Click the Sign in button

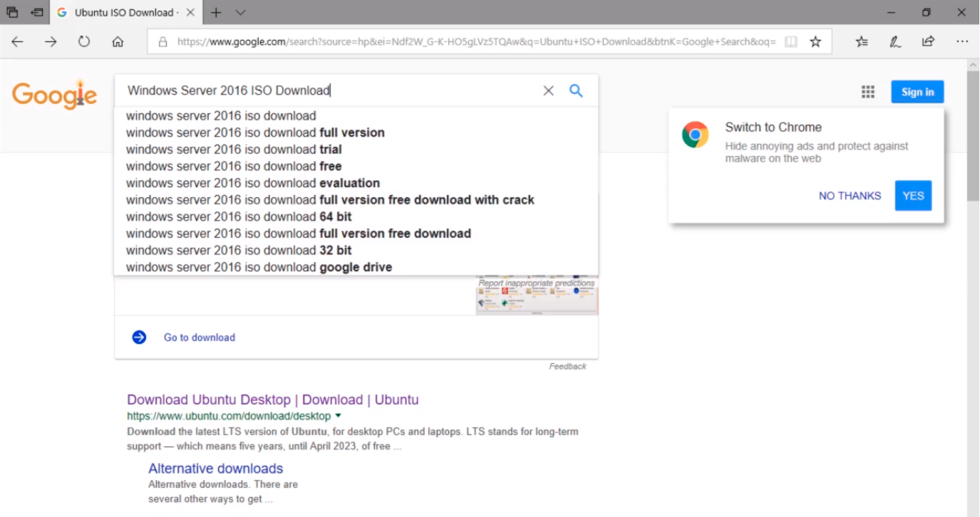tap(917, 92)
